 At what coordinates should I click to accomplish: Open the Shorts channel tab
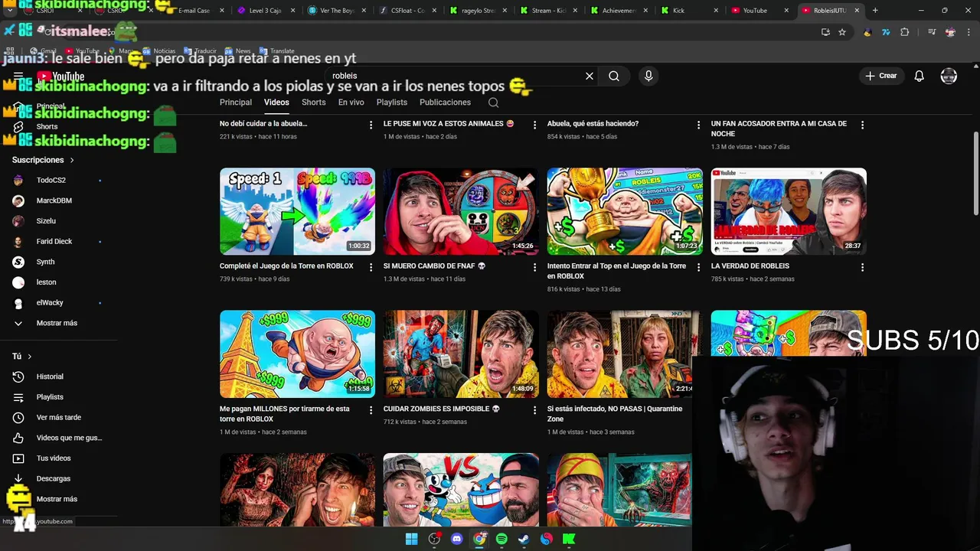314,103
